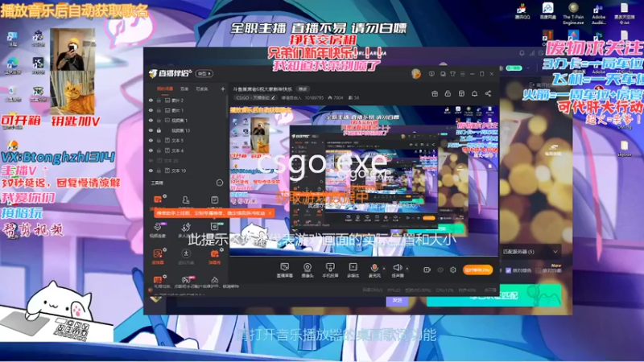Open Adobe Audition desktop shortcut
The width and height of the screenshot is (644, 362).
click(x=598, y=13)
